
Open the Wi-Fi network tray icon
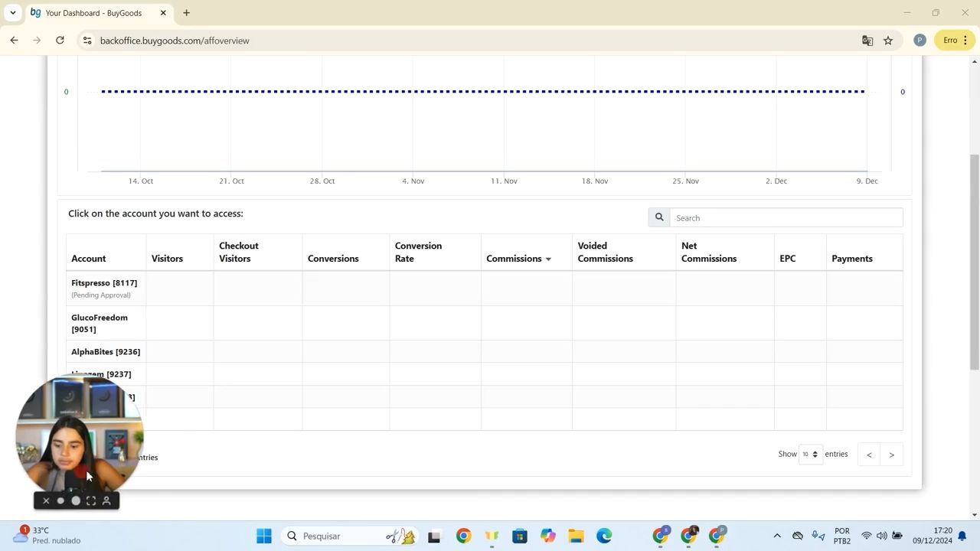[x=866, y=536]
